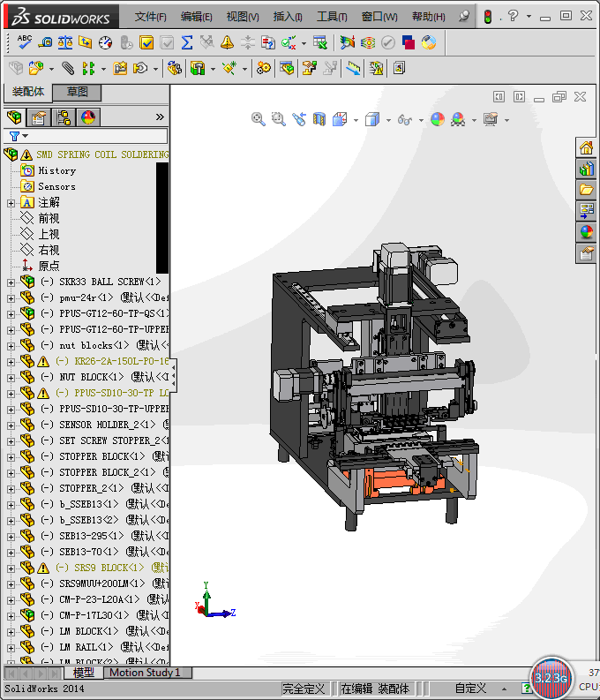
Task: Open Smart Fasteners tool
Action: pos(119,68)
